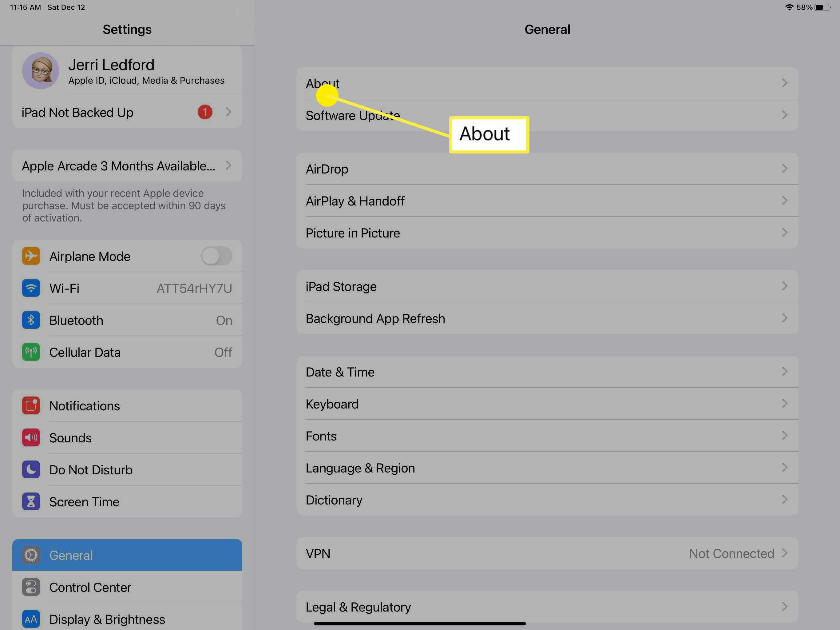Image resolution: width=840 pixels, height=630 pixels.
Task: Open Notifications settings
Action: [127, 405]
